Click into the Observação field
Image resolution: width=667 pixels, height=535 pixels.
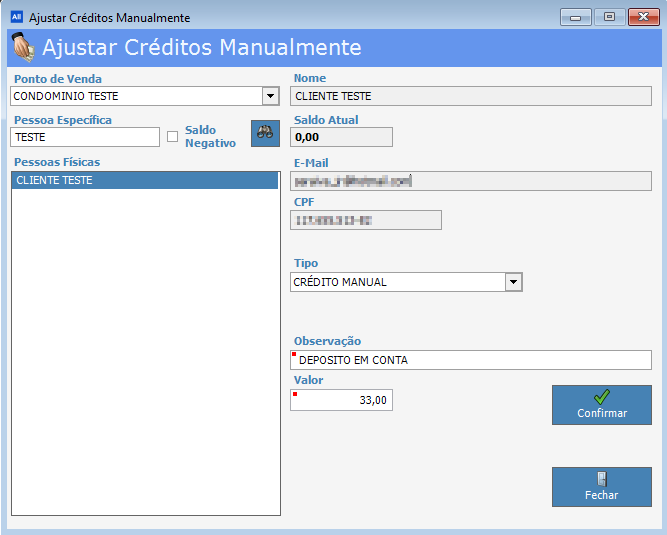(471, 360)
